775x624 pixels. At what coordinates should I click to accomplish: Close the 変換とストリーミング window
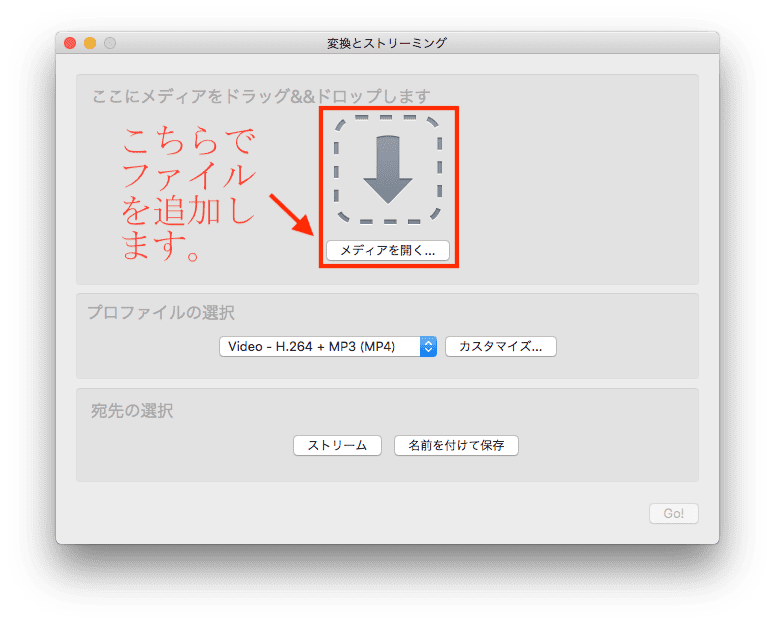[70, 44]
